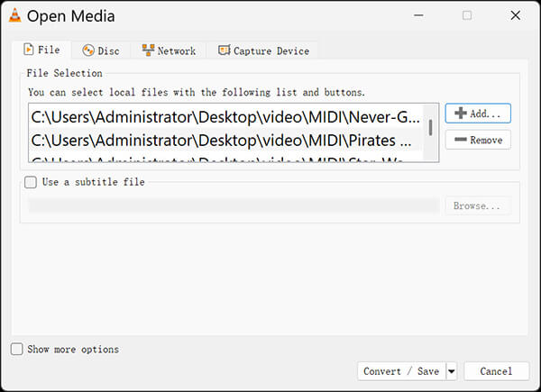Enable Use a subtitle file checkbox
Screen dimensions: 541x392
[31, 182]
